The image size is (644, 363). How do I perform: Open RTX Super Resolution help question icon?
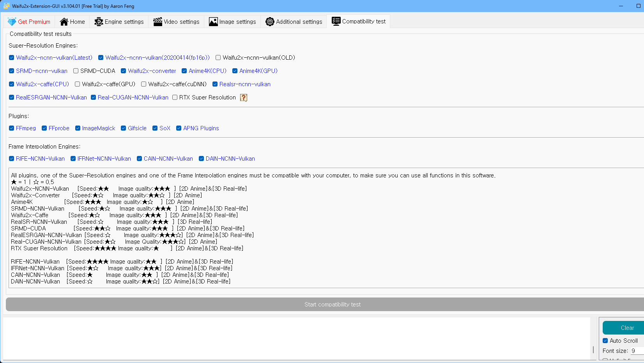click(244, 97)
